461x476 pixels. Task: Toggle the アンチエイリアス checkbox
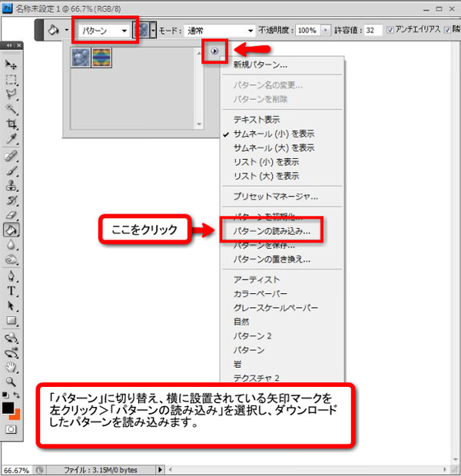point(391,30)
